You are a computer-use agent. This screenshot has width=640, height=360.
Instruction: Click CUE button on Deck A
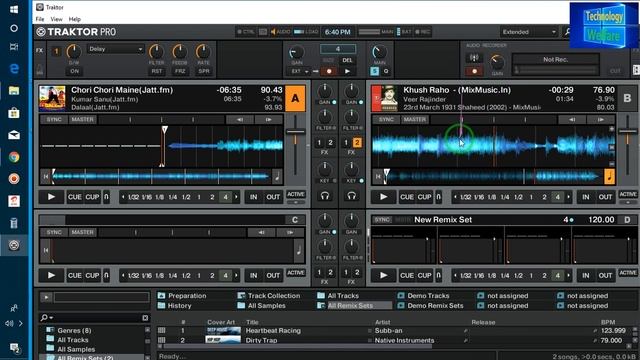[x=74, y=197]
